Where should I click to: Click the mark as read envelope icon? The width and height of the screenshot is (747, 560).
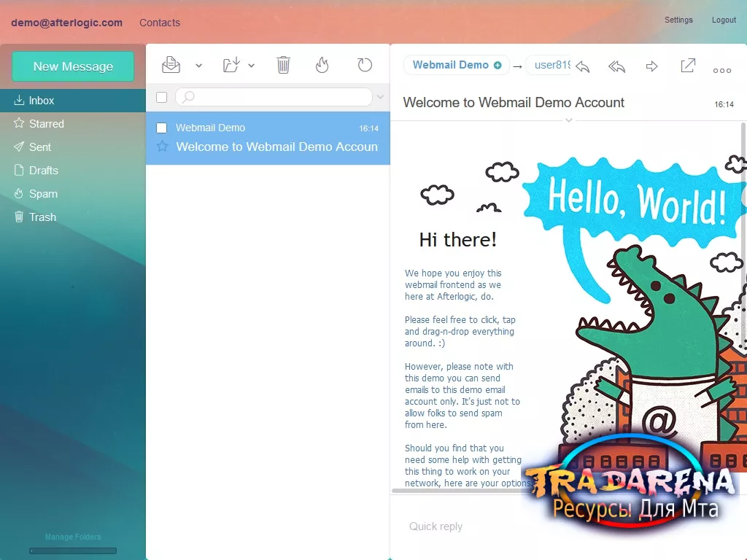(x=171, y=65)
